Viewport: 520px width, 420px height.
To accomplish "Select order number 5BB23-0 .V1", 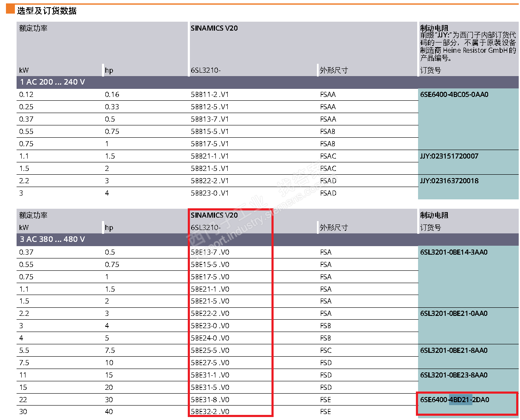I will tap(210, 193).
